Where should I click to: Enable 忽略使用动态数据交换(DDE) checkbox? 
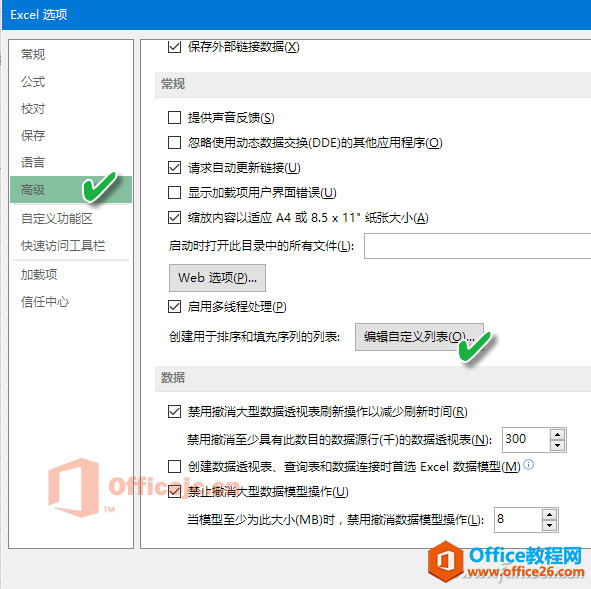[x=174, y=142]
